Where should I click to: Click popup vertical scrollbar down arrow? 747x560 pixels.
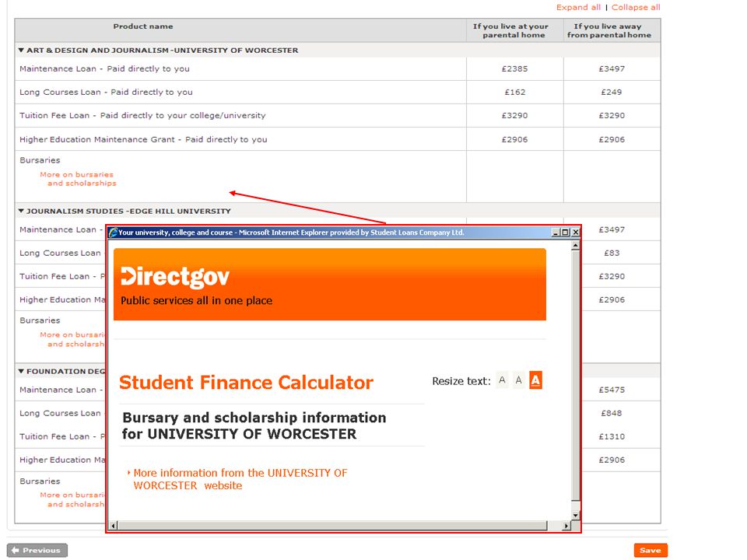click(x=576, y=515)
